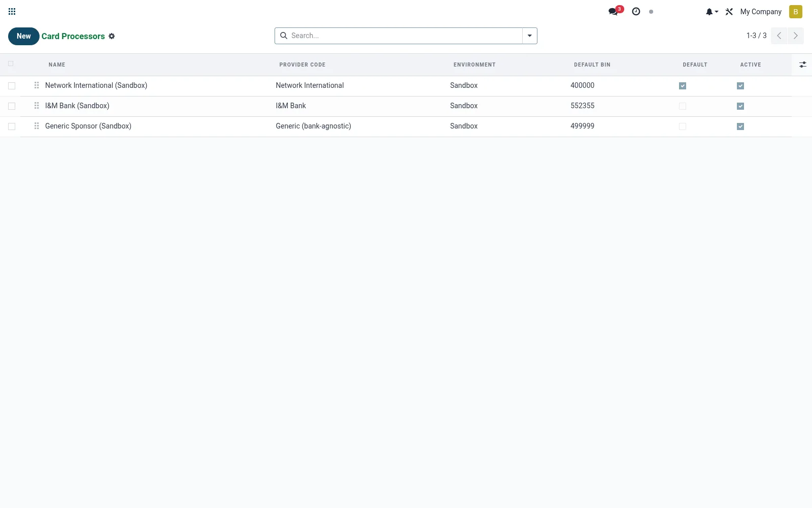The height and width of the screenshot is (508, 812).
Task: Open the debug tools wrench icon
Action: pos(729,12)
